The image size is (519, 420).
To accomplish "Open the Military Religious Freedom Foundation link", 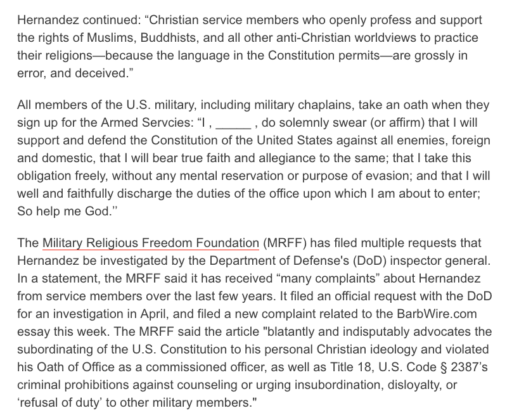I will pos(150,243).
